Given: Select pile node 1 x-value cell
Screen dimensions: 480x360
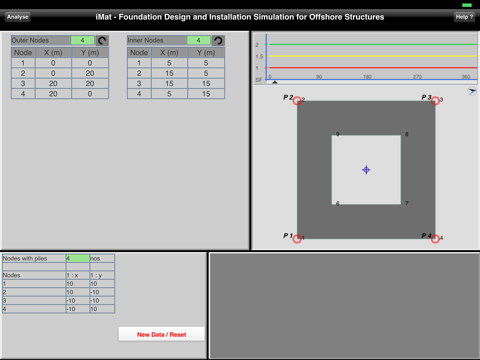Looking at the screenshot, I should click(x=78, y=284).
